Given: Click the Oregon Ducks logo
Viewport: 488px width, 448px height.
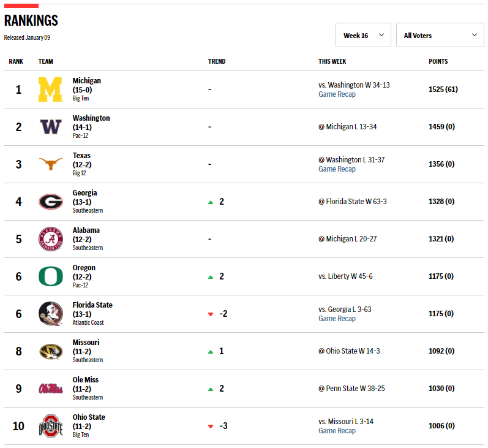Looking at the screenshot, I should (x=51, y=276).
